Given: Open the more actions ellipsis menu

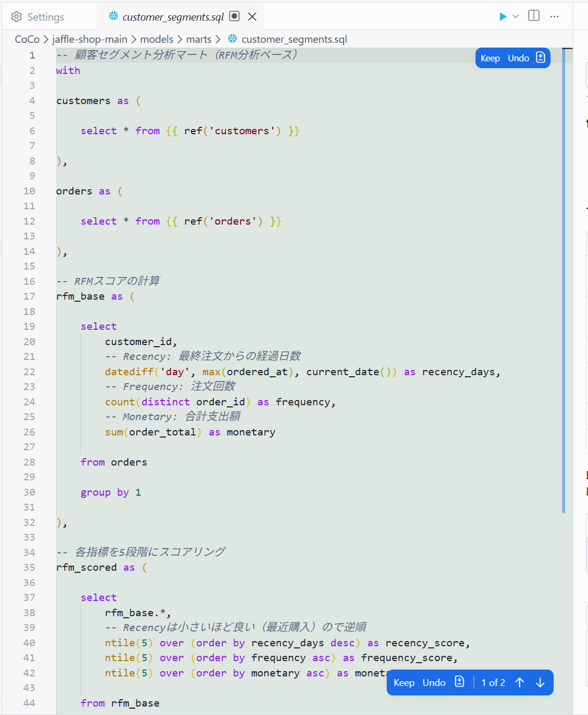Looking at the screenshot, I should coord(554,16).
